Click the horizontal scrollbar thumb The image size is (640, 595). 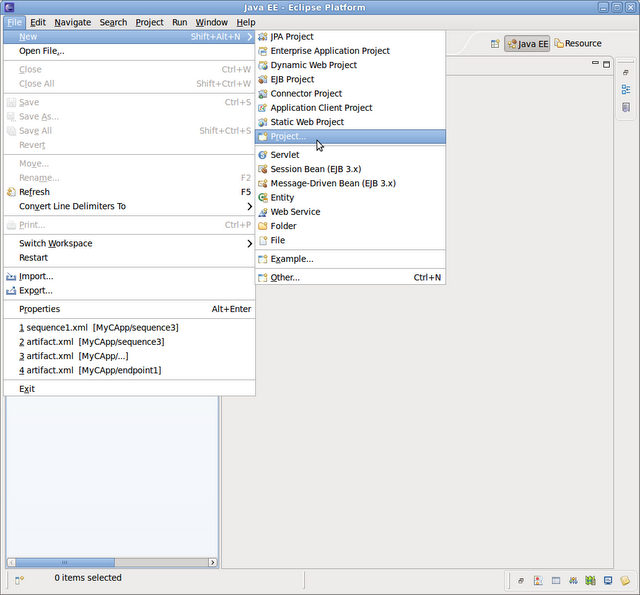(65, 563)
